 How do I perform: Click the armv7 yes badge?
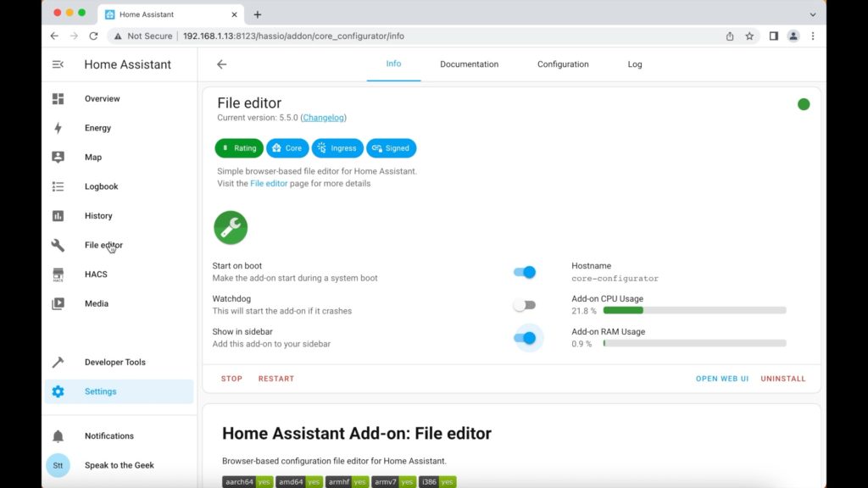pyautogui.click(x=393, y=482)
